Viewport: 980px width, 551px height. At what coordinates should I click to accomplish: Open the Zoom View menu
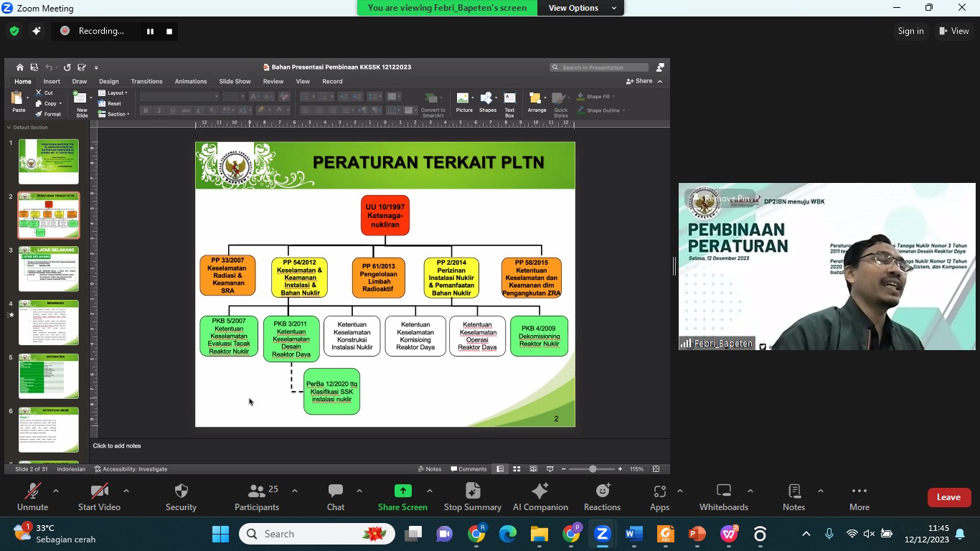click(x=954, y=31)
